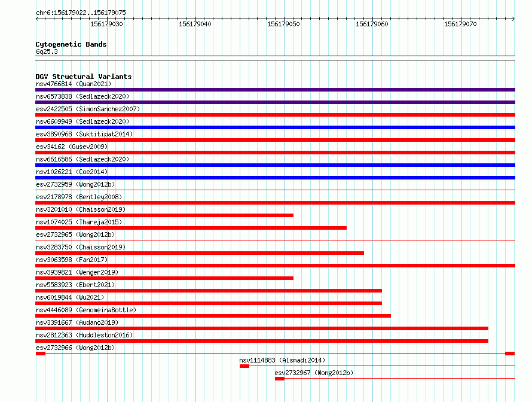Viewport: 532px width, 402px height.
Task: Click the red bar under nsv3939821
Action: 164,278
